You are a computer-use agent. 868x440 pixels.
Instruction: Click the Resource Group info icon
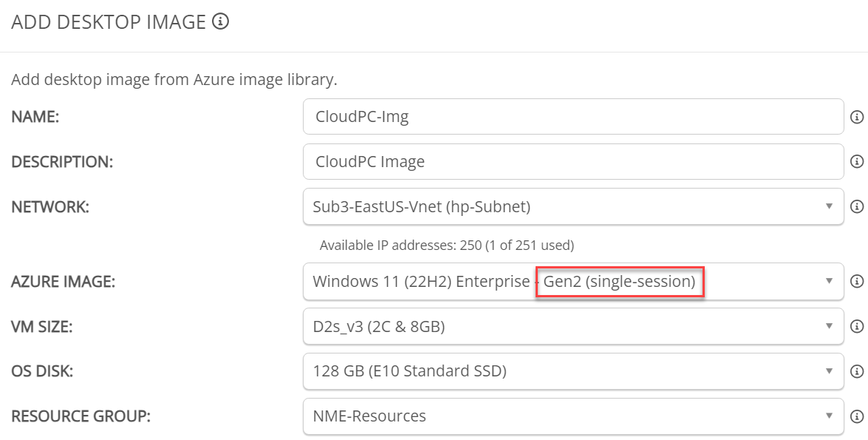tap(857, 416)
